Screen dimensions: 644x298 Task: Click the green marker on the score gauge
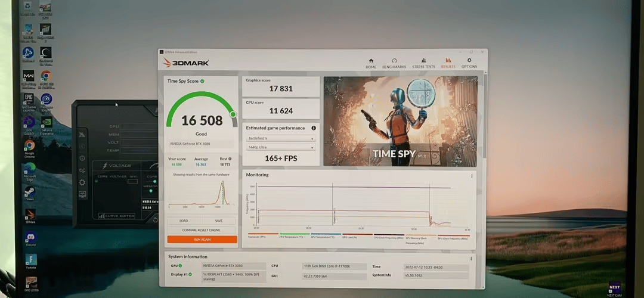(x=233, y=114)
